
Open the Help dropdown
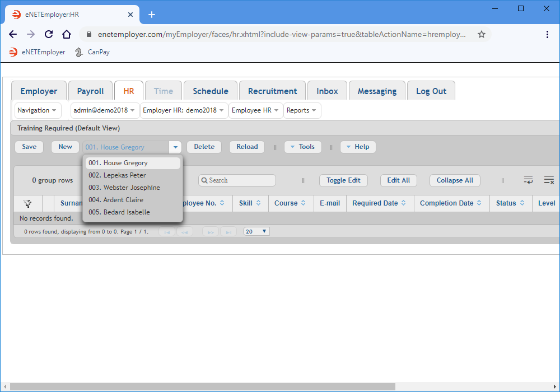pos(358,147)
